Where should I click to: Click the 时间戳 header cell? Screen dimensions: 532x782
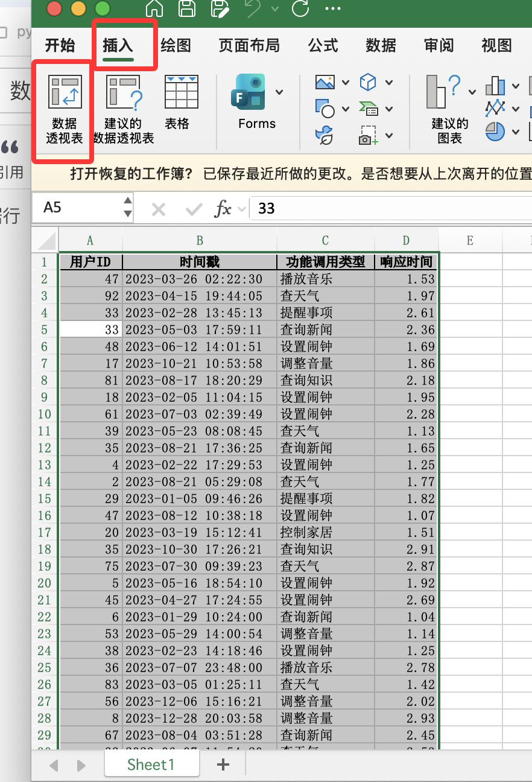pyautogui.click(x=200, y=262)
